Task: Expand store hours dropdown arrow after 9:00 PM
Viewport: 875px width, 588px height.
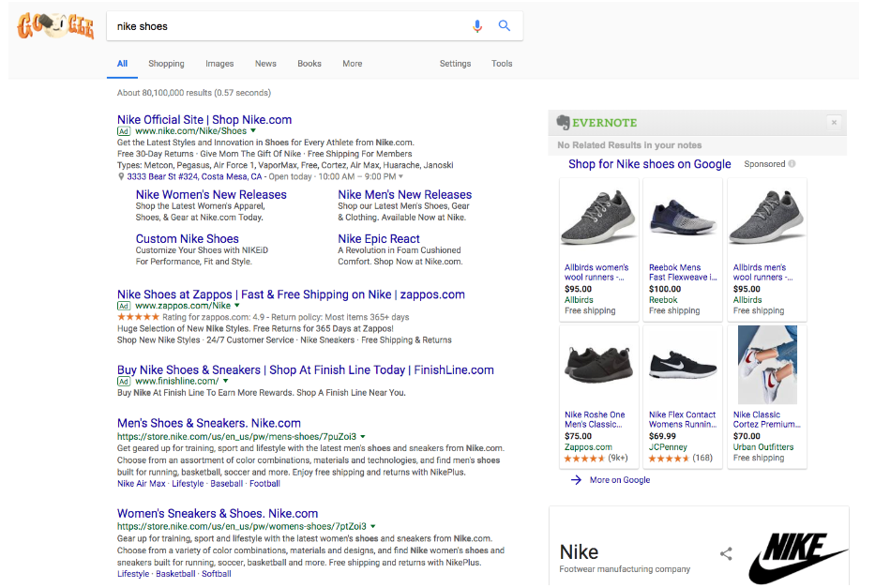Action: click(x=400, y=177)
